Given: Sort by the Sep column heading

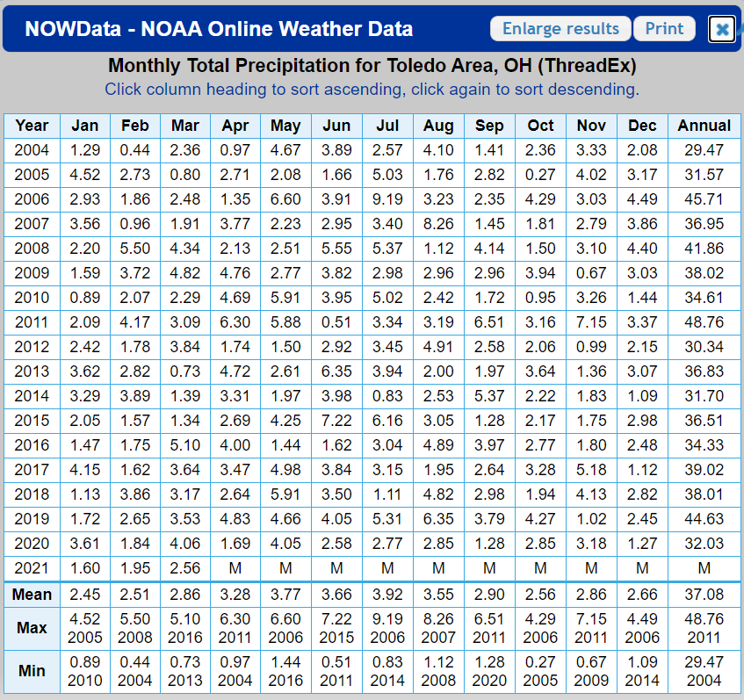Looking at the screenshot, I should [x=489, y=126].
